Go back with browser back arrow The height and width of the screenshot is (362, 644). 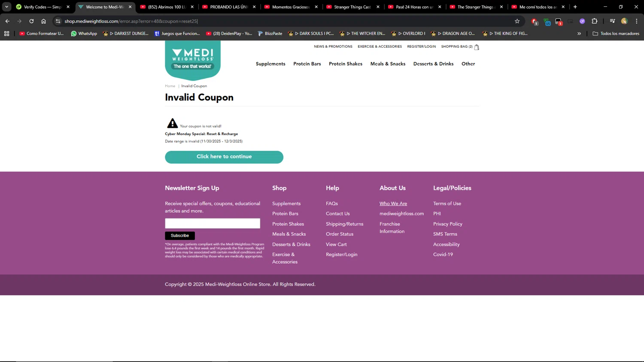[x=7, y=21]
